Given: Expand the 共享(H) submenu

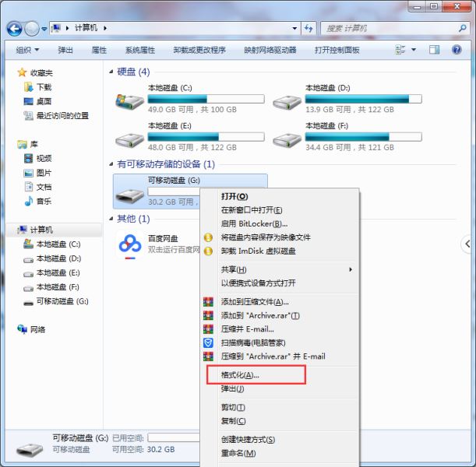Looking at the screenshot, I should tap(280, 269).
